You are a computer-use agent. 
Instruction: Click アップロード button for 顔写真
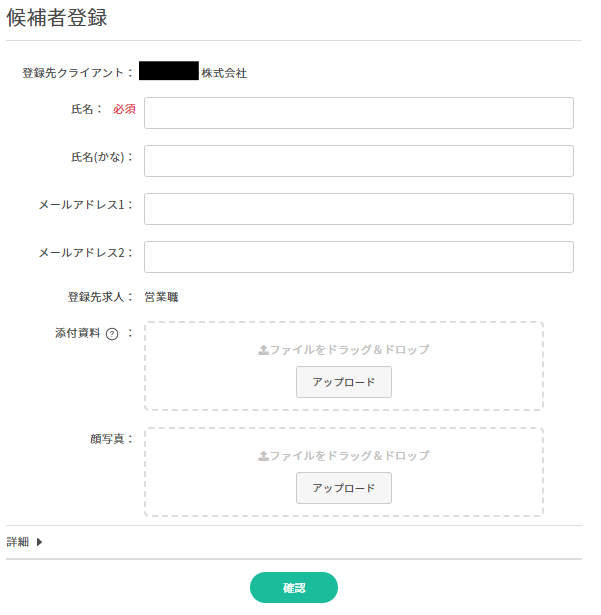tap(343, 488)
